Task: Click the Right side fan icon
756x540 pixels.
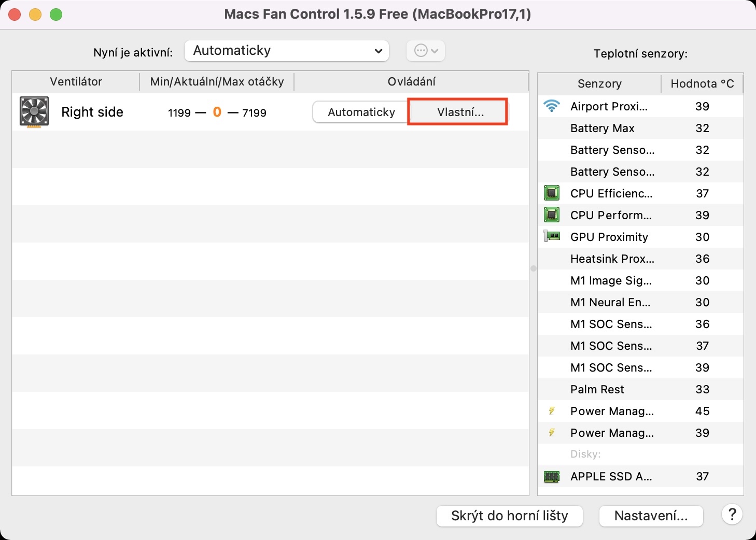Action: (34, 111)
